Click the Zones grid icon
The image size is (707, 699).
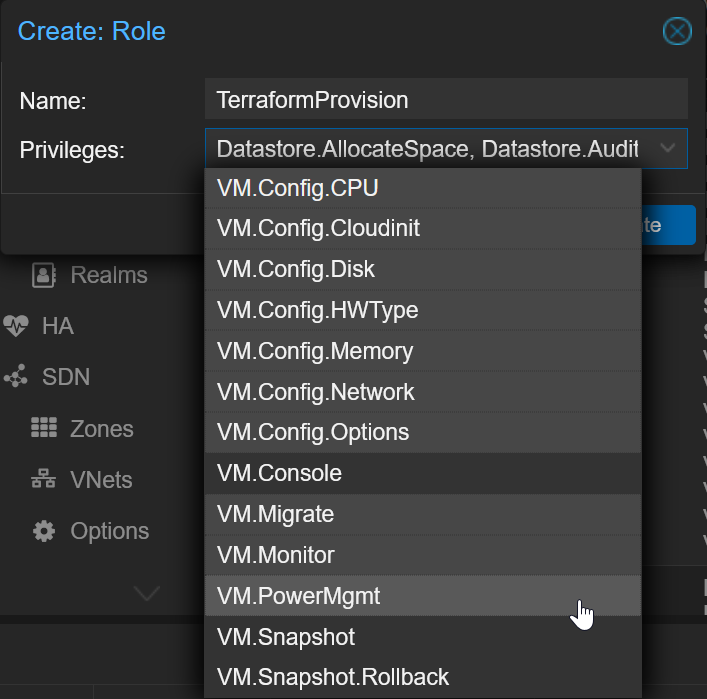click(44, 428)
